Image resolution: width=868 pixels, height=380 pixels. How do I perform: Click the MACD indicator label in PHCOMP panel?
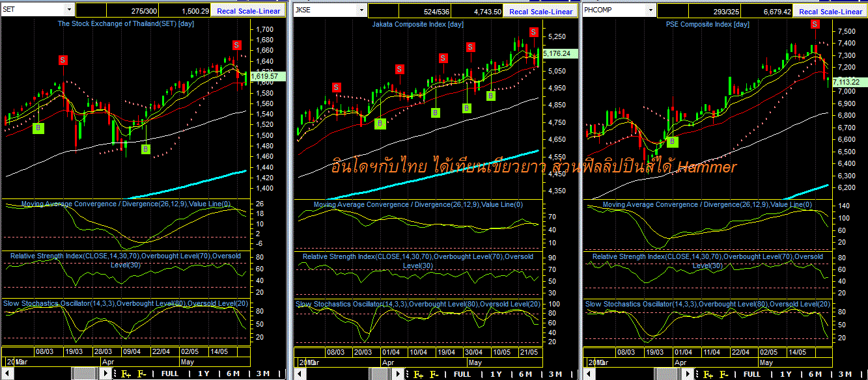708,204
